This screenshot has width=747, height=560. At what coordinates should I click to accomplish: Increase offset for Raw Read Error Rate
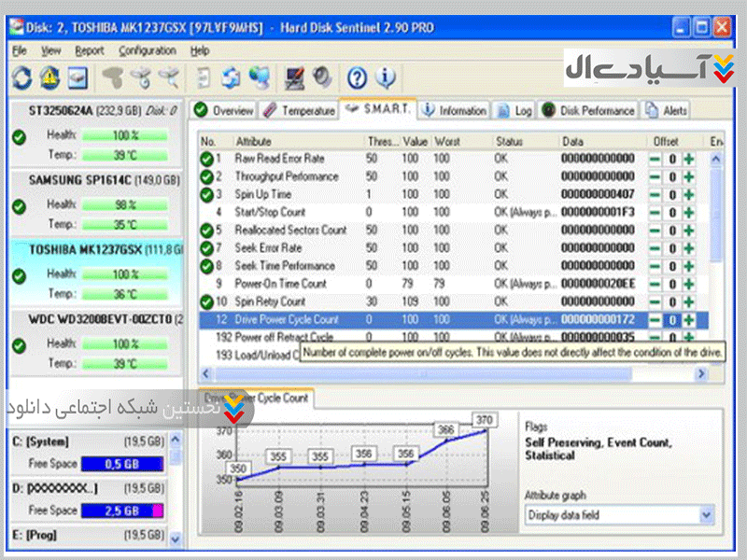[x=689, y=160]
